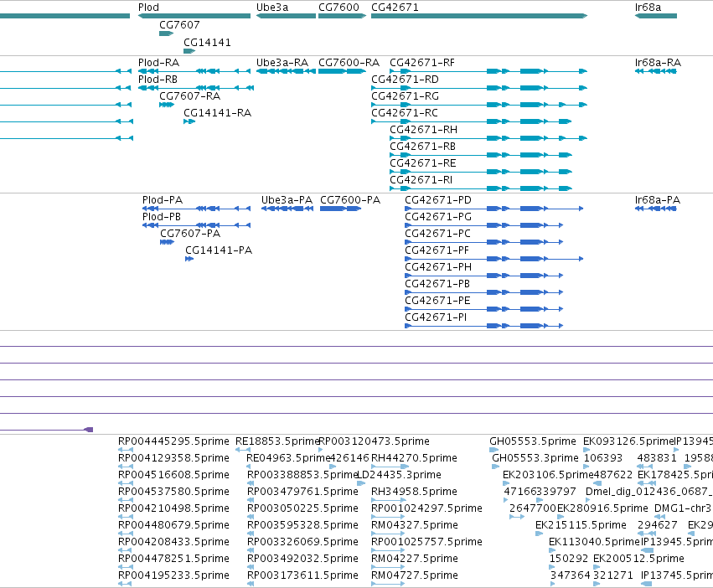Open the 'Plod-RA' transcript label
Image resolution: width=713 pixels, height=588 pixels.
coord(158,62)
